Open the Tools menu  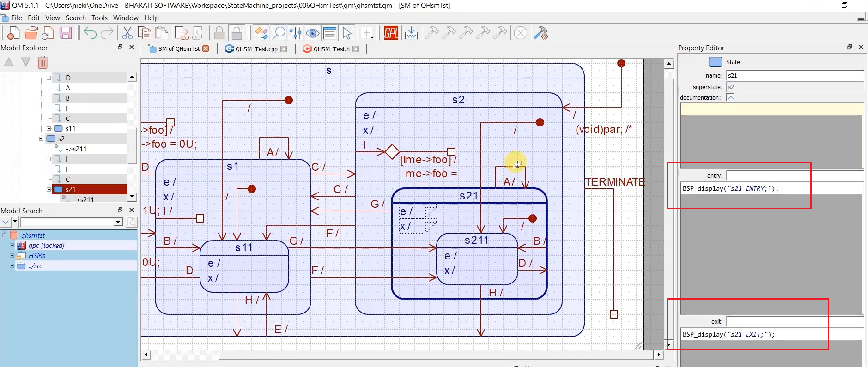99,18
